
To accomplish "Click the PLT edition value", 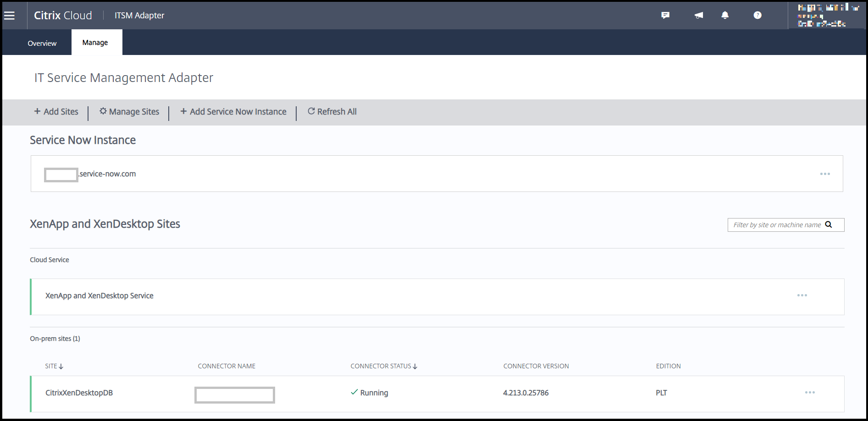I will click(661, 393).
